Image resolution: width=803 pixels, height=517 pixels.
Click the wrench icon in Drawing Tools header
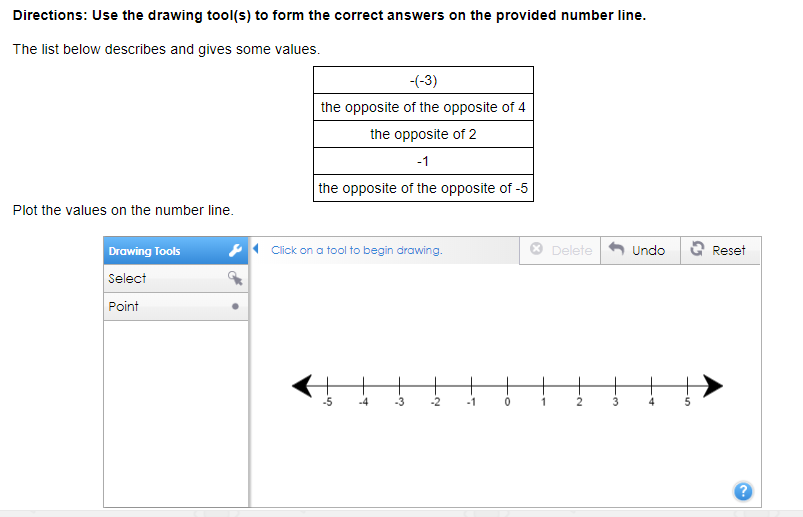pos(235,250)
